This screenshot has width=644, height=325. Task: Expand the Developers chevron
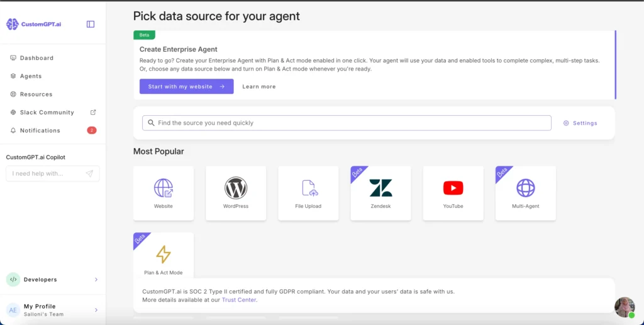coord(96,279)
